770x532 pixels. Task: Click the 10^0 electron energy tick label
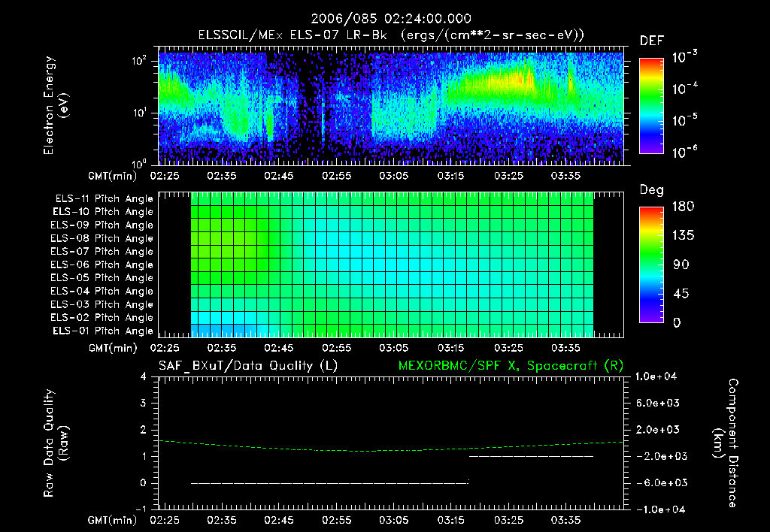click(139, 163)
